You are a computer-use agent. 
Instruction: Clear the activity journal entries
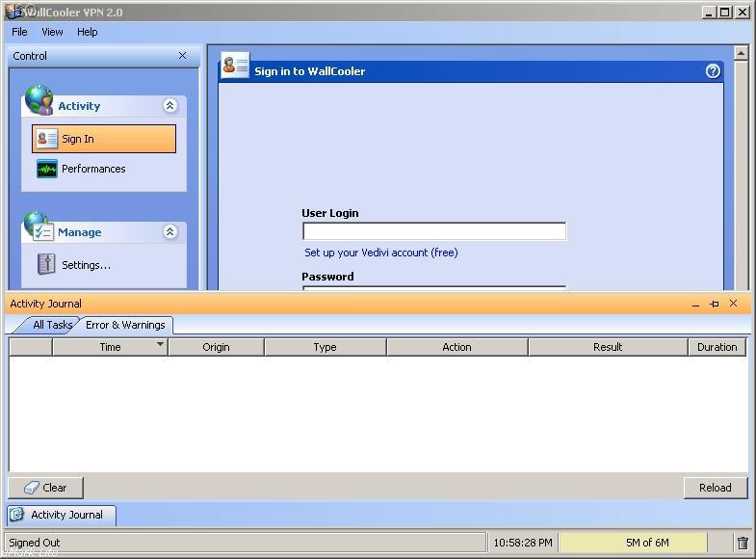tap(46, 488)
